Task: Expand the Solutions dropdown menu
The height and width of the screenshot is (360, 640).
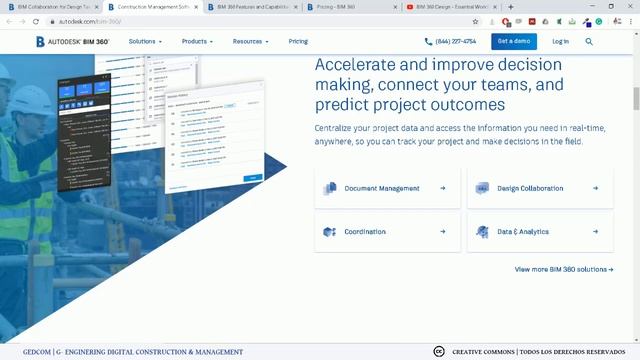Action: pyautogui.click(x=145, y=42)
